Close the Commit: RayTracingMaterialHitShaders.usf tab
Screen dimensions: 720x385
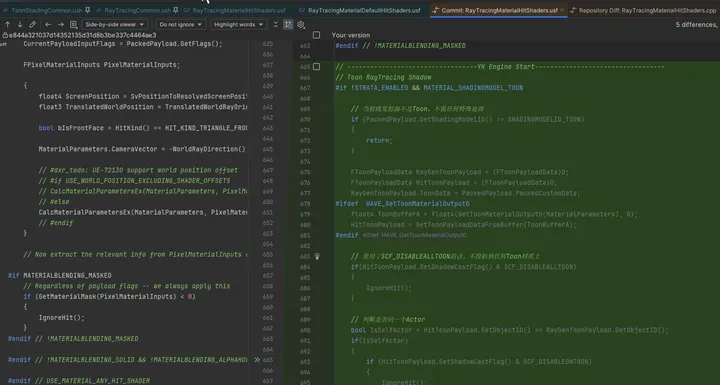tap(562, 10)
